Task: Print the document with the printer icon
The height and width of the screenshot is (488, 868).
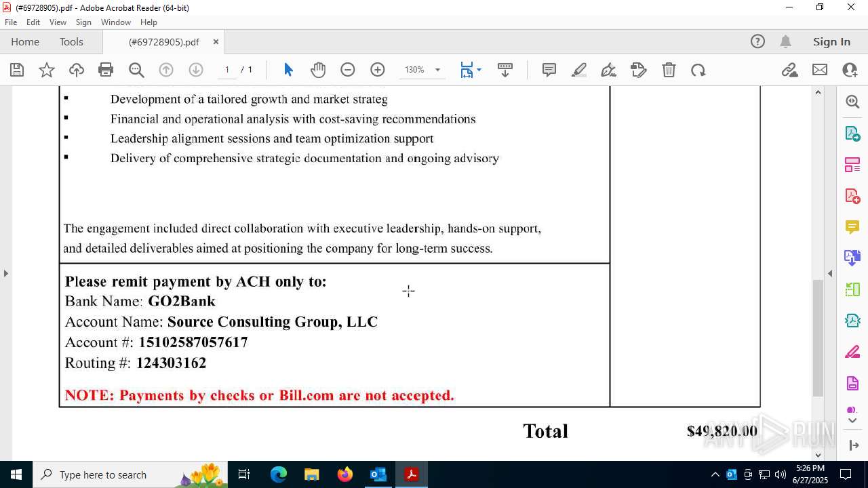Action: 106,70
